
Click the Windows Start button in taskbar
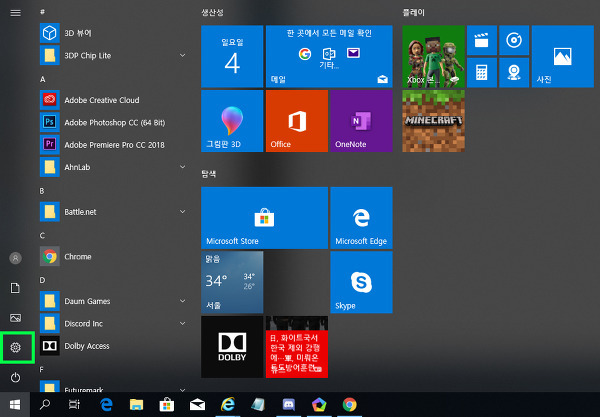(15, 404)
